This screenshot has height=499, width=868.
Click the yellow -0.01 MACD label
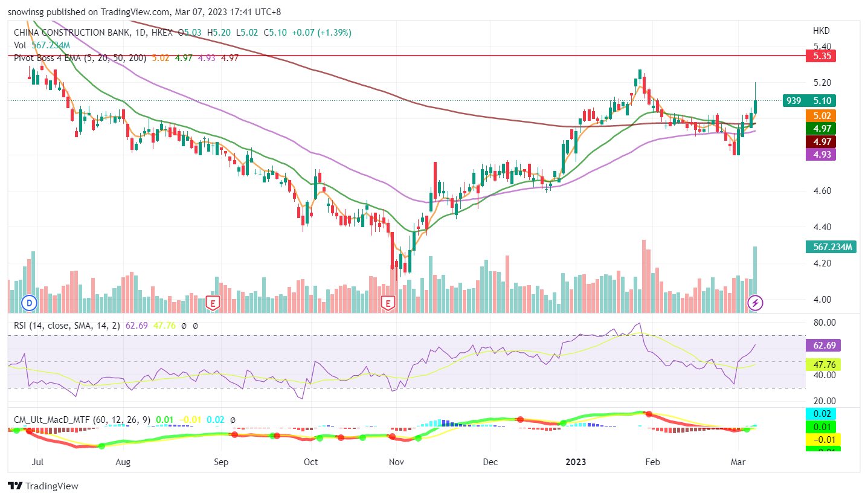tap(823, 439)
